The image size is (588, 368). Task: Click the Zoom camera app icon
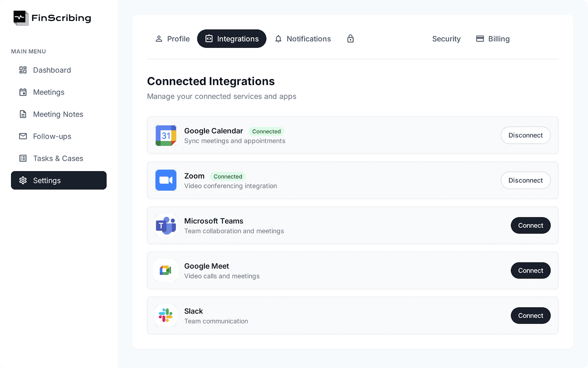[166, 180]
